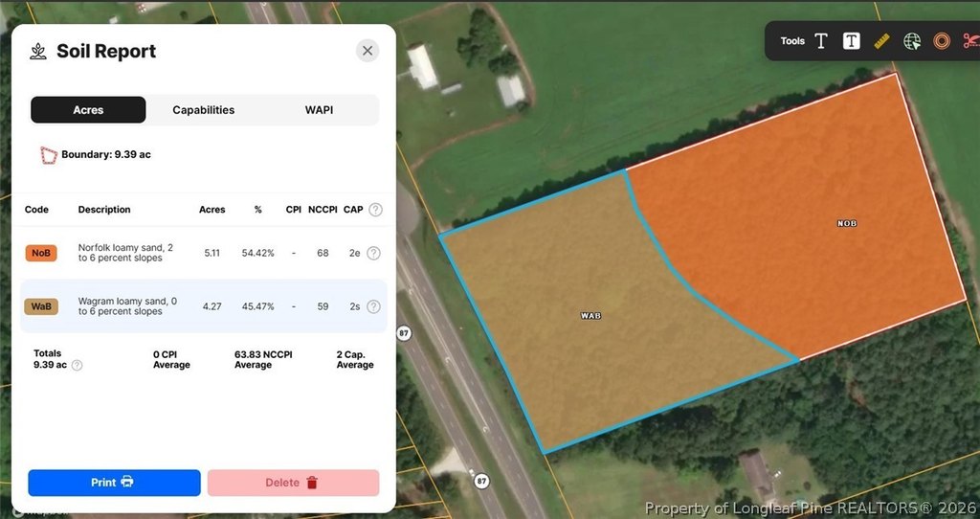Image resolution: width=980 pixels, height=519 pixels.
Task: Click the '2 Cap. Average' text
Action: click(355, 359)
